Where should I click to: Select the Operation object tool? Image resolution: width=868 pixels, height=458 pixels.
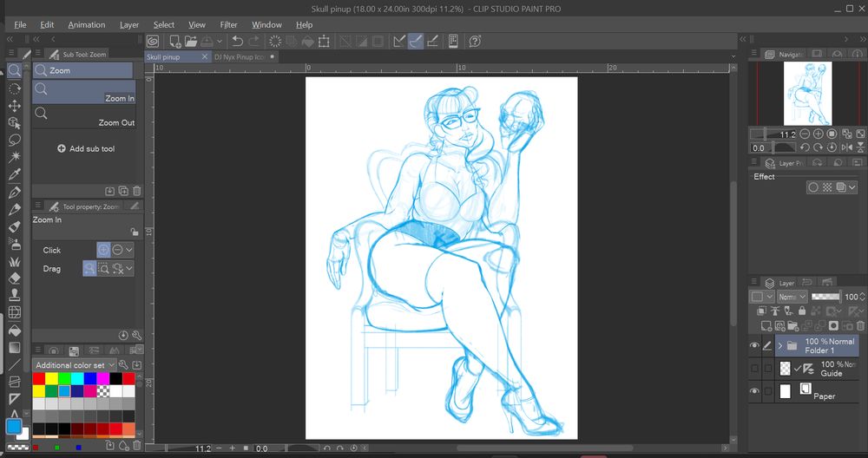click(15, 123)
